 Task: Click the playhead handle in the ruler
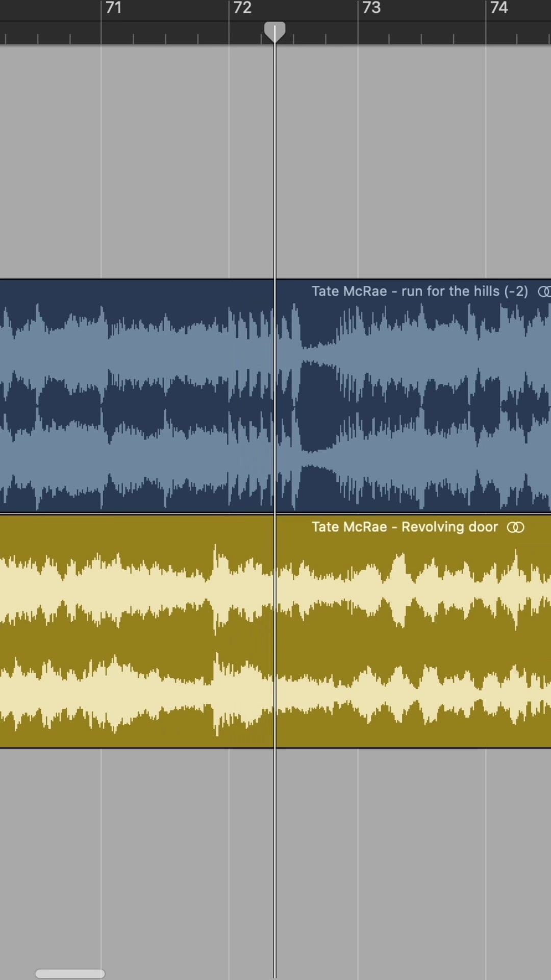coord(275,32)
